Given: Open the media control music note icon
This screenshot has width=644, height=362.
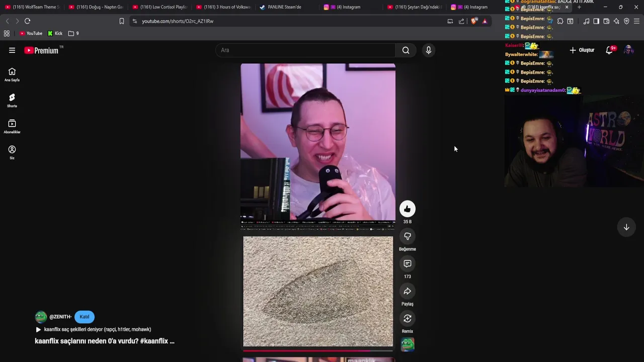Looking at the screenshot, I should pos(586,21).
